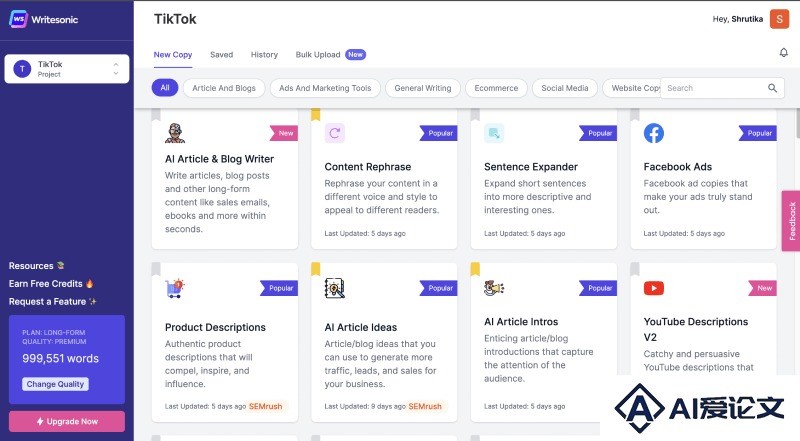Filter by Article And Blogs
Viewport: 800px width, 441px height.
tap(224, 88)
